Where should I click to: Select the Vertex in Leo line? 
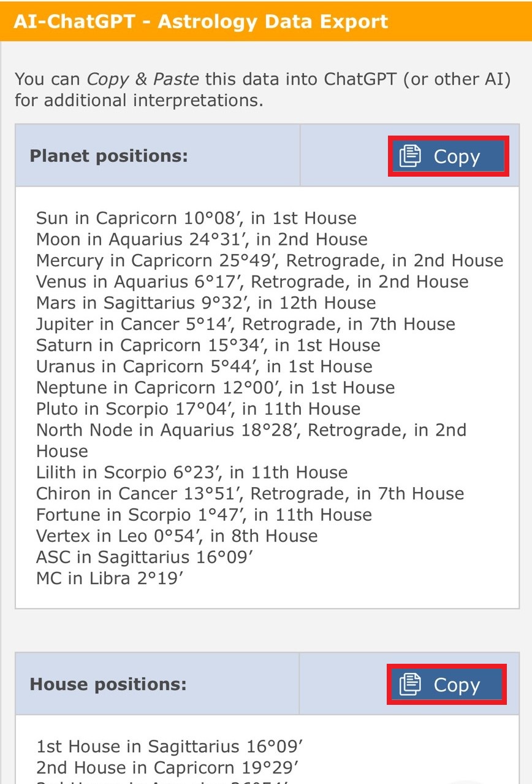click(x=177, y=536)
